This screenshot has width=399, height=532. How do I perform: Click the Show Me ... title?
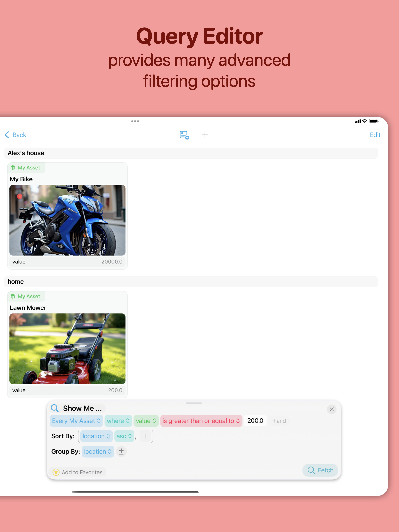pyautogui.click(x=82, y=408)
